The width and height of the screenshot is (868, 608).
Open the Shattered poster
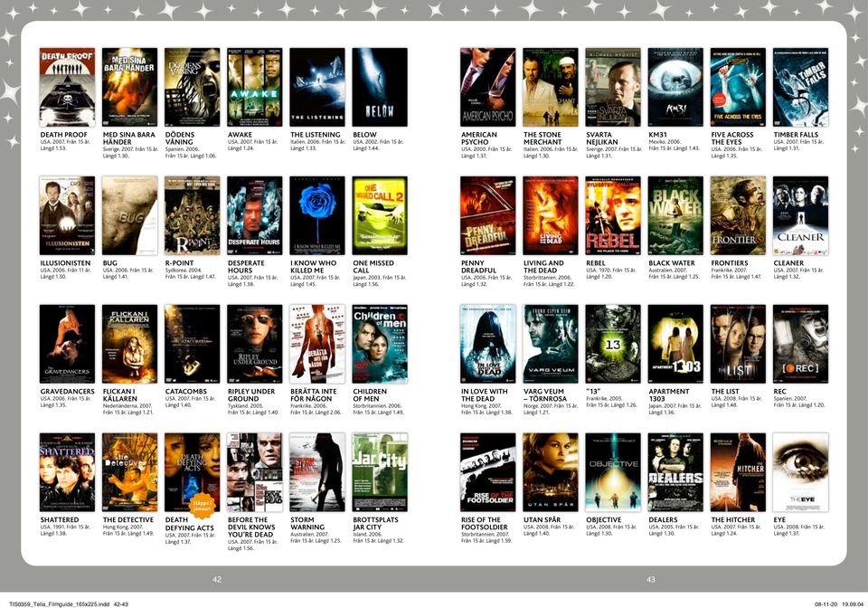[x=67, y=472]
